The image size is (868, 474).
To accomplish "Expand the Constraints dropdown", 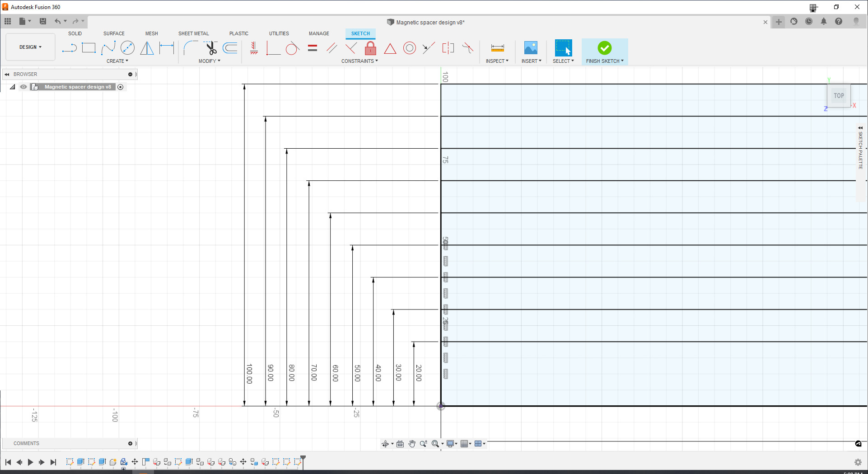I will (x=359, y=61).
